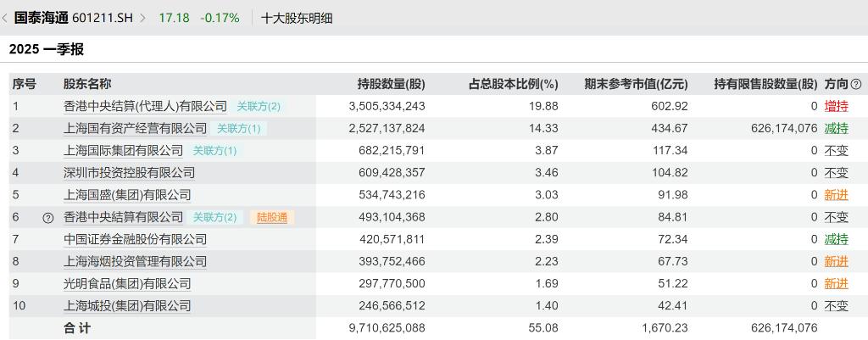Click 关联方(1) tag for 上海国际集团
Screen dimensions: 868x340
coord(214,151)
